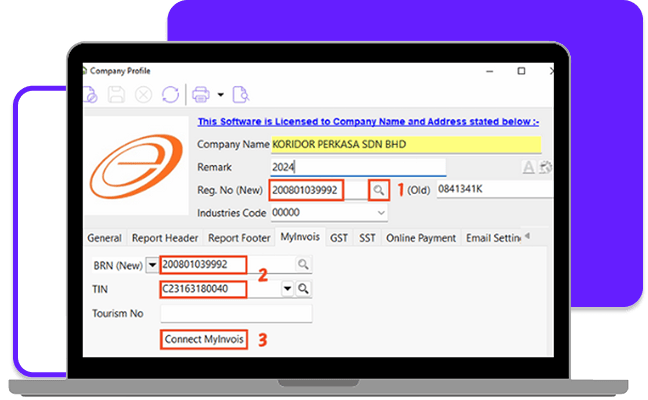Open the BRN (New) type dropdown arrow
The image size is (648, 400).
coord(152,265)
